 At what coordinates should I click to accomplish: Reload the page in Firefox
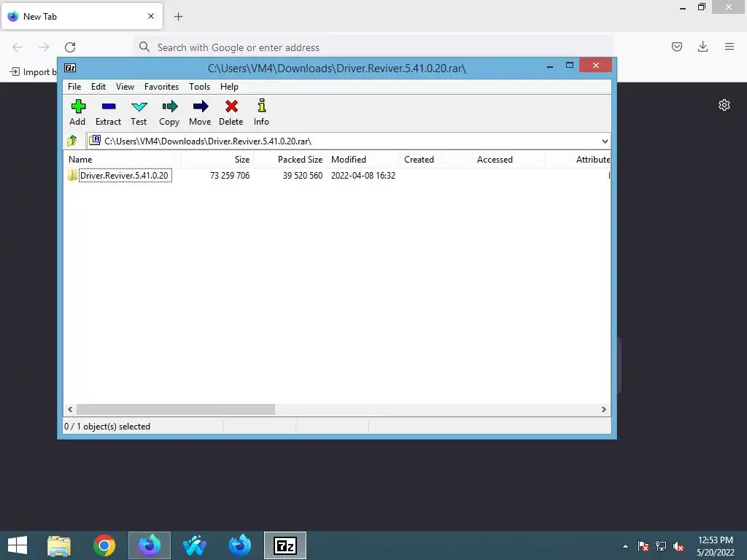pyautogui.click(x=70, y=47)
